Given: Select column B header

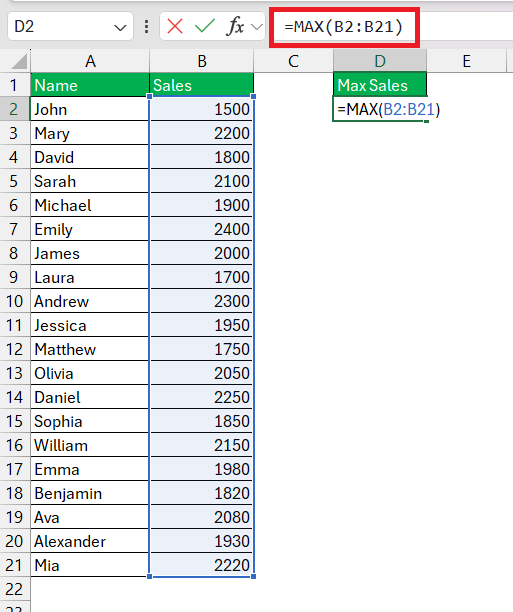Looking at the screenshot, I should click(202, 61).
